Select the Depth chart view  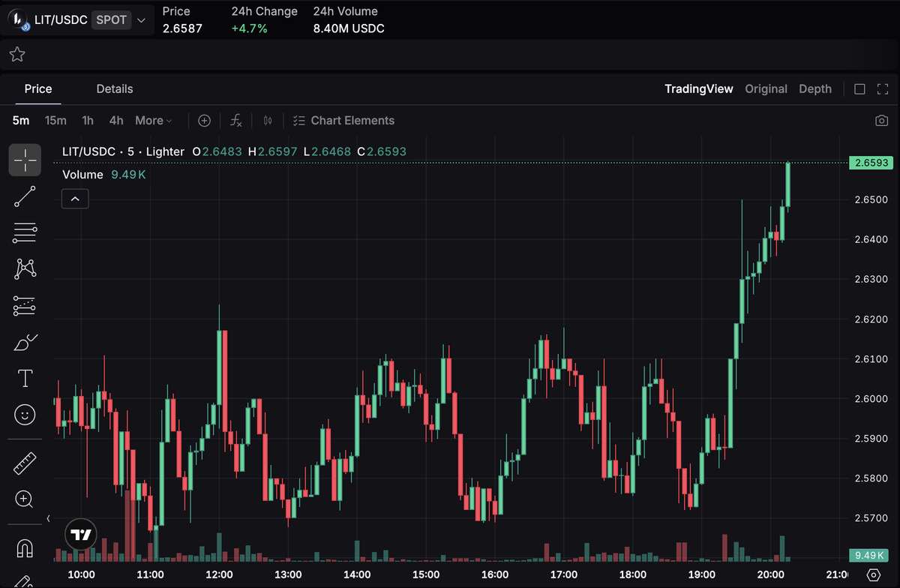[x=815, y=89]
